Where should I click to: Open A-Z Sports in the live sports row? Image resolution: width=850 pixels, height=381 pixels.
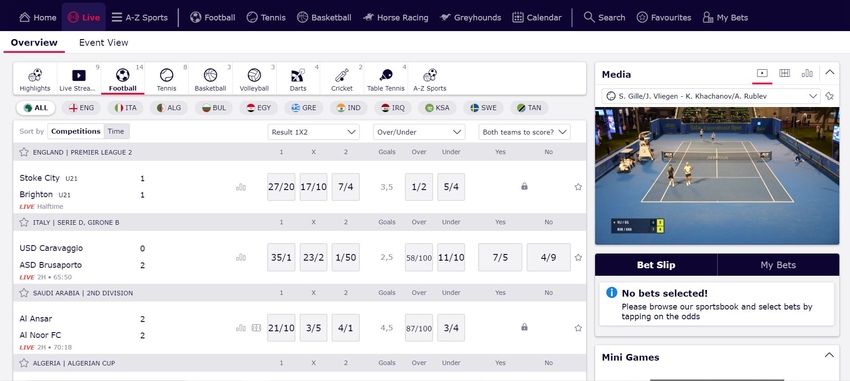[429, 79]
